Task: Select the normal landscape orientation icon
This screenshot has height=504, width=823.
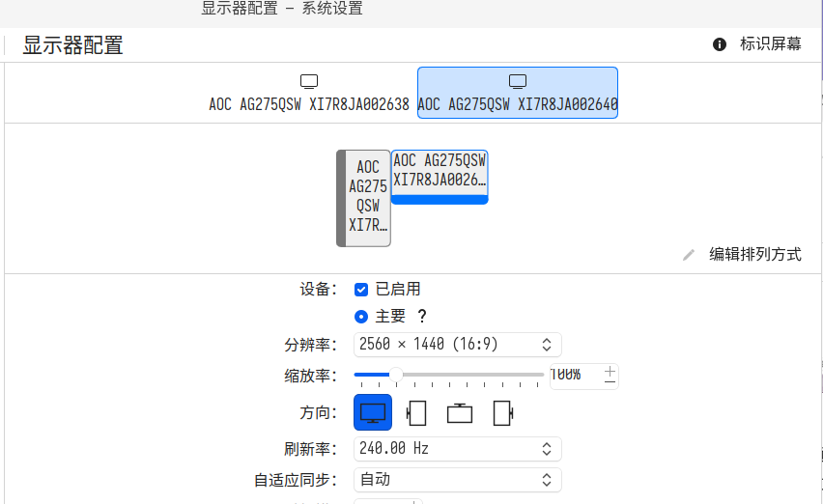Action: point(373,412)
